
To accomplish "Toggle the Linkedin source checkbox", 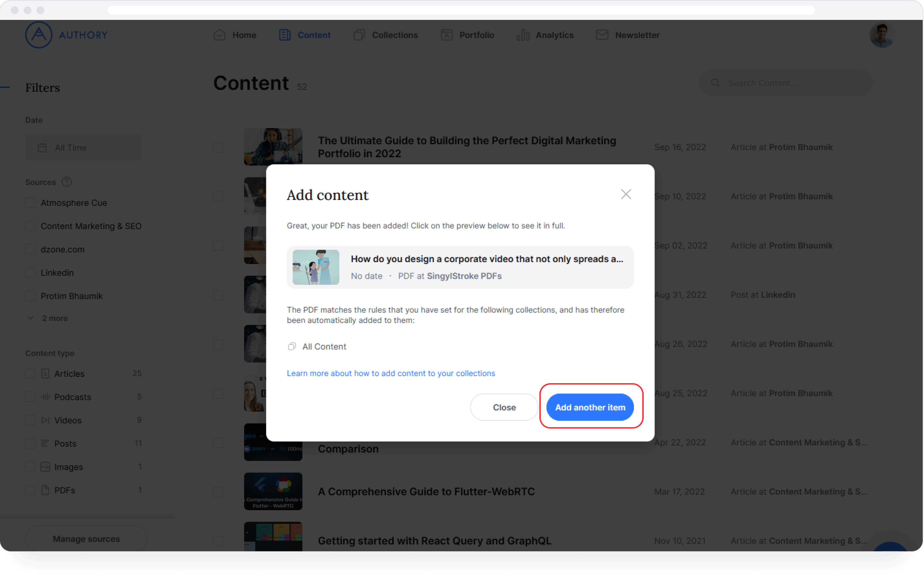I will point(30,272).
